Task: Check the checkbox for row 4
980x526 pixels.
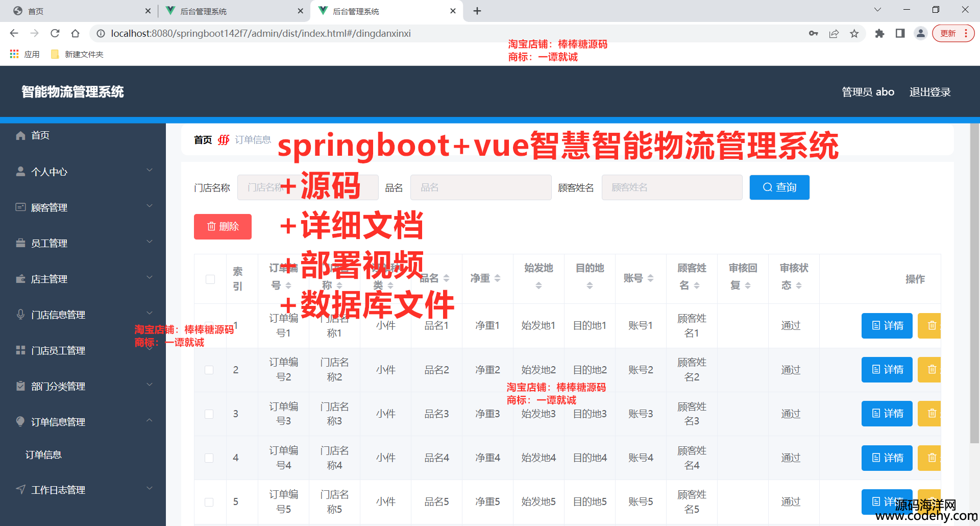Action: click(x=209, y=458)
